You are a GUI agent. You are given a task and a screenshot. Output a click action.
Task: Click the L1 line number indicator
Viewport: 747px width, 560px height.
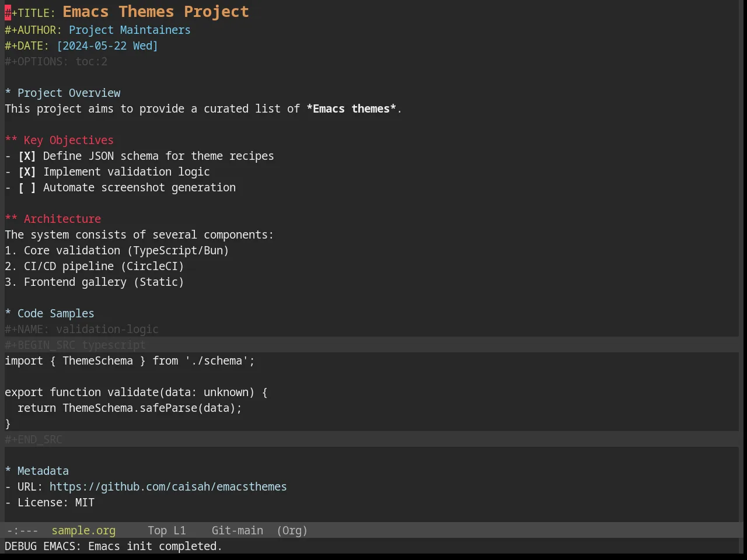pos(180,531)
